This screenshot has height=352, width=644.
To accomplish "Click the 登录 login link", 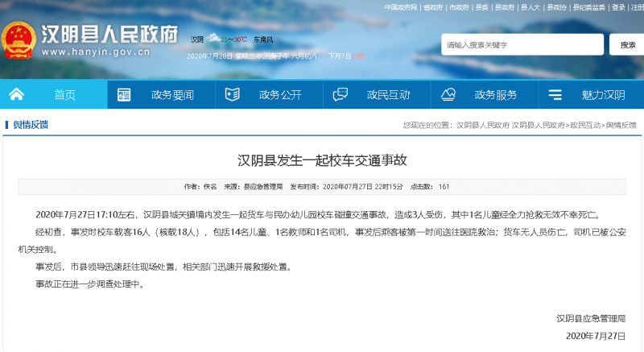I will (x=617, y=6).
